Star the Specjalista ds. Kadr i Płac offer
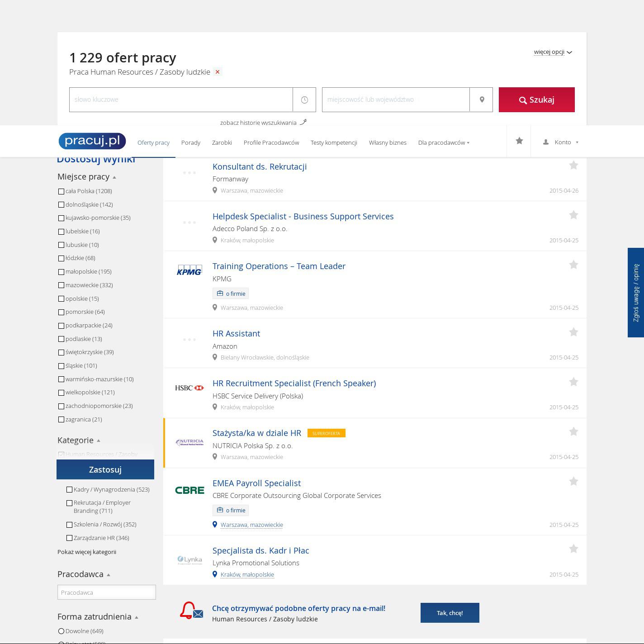644x644 pixels. [x=573, y=549]
